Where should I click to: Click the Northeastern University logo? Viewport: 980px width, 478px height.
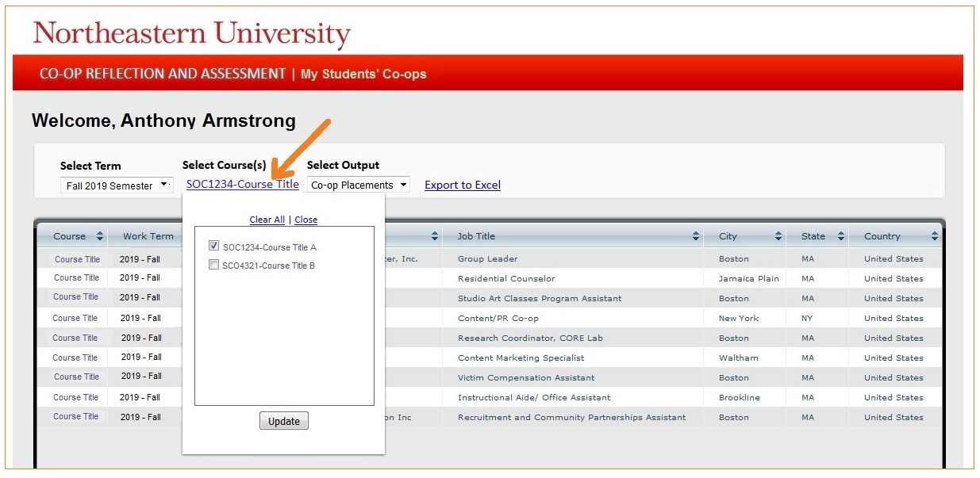[x=191, y=33]
